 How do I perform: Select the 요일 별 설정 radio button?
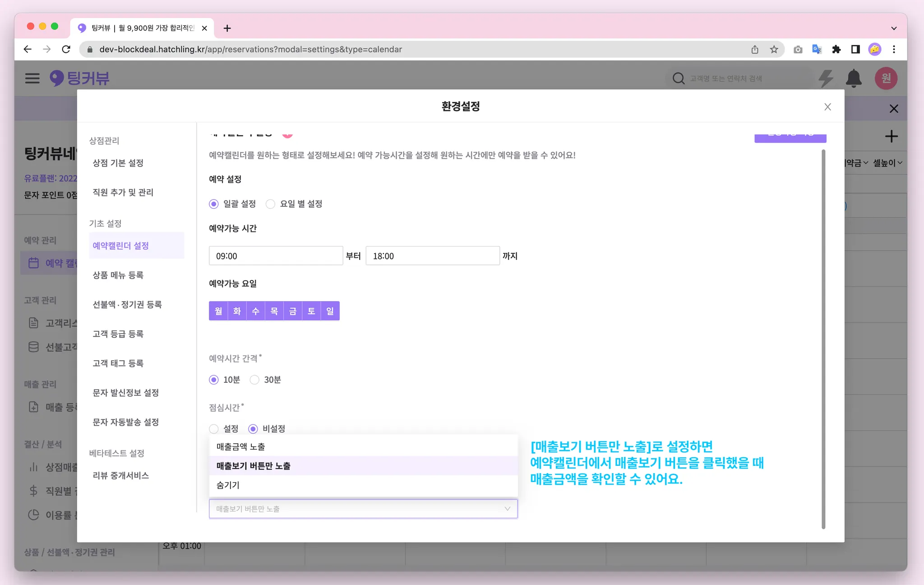click(x=270, y=204)
